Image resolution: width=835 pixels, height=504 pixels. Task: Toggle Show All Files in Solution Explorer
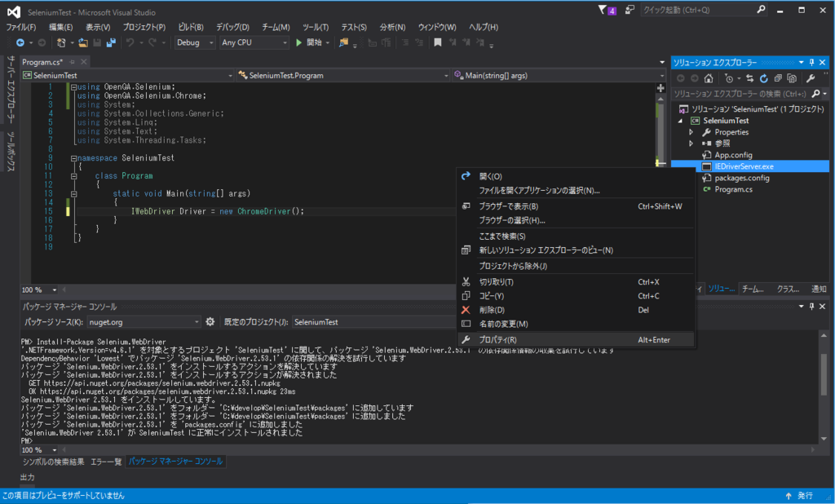[792, 78]
